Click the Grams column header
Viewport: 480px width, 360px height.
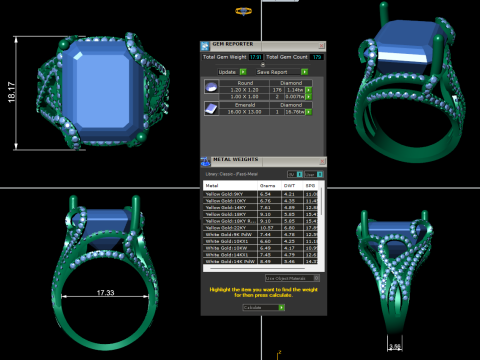click(269, 185)
